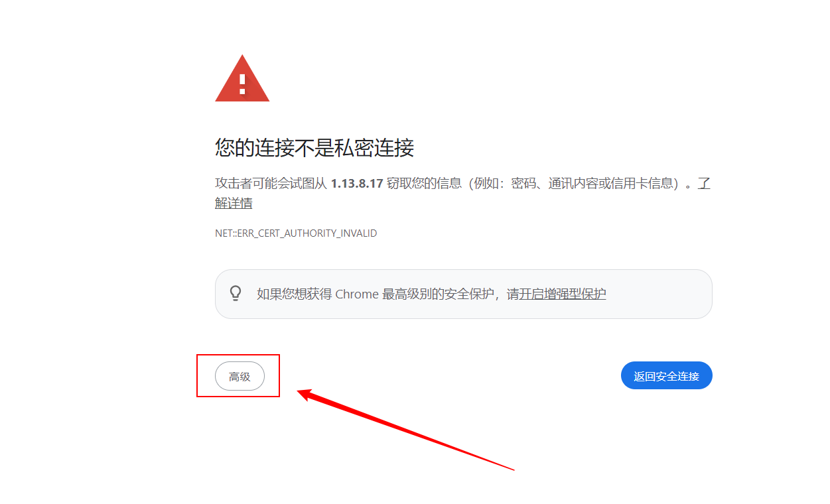The image size is (830, 504).
Task: Expand the NET::ERR_CERT_AUTHORITY_INVALID error code
Action: 296,233
